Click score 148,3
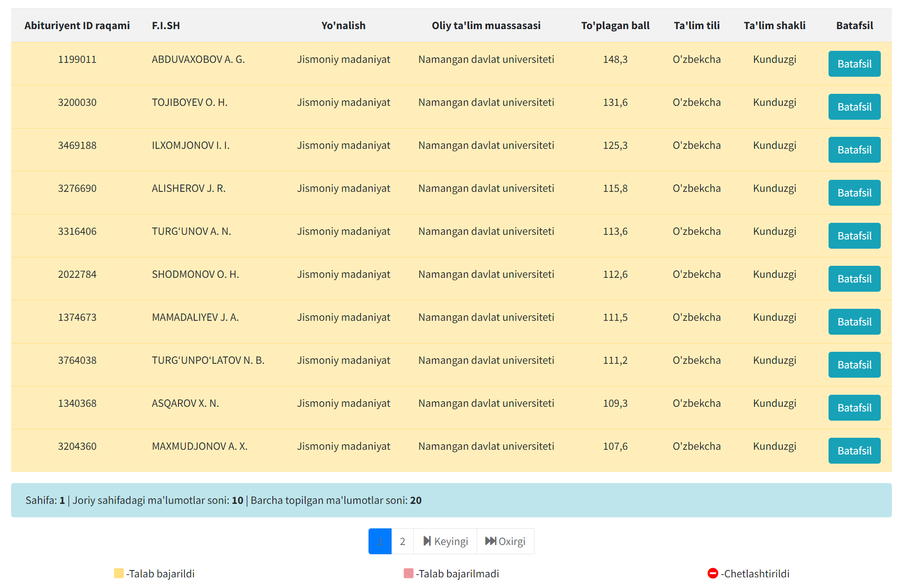 click(x=615, y=59)
